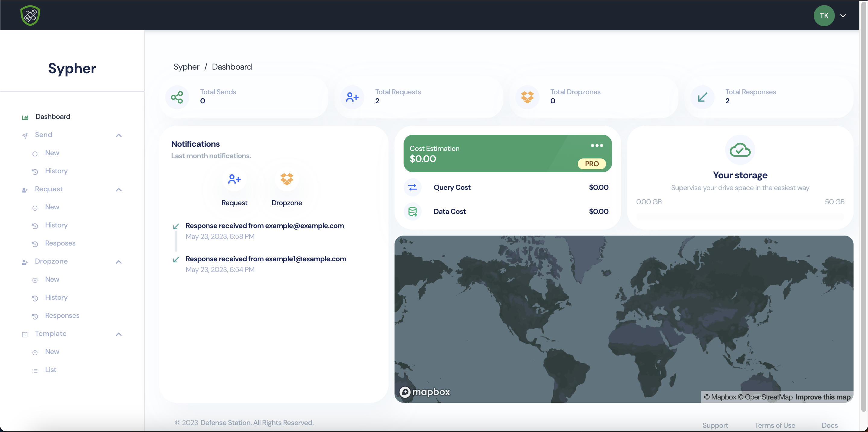Click the clock icon beside Resposes
This screenshot has width=868, height=432.
(x=35, y=244)
